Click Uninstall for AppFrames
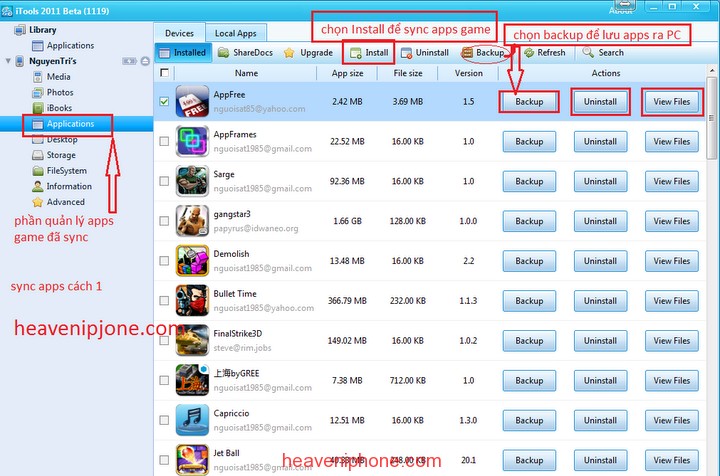The height and width of the screenshot is (476, 720). tap(600, 141)
